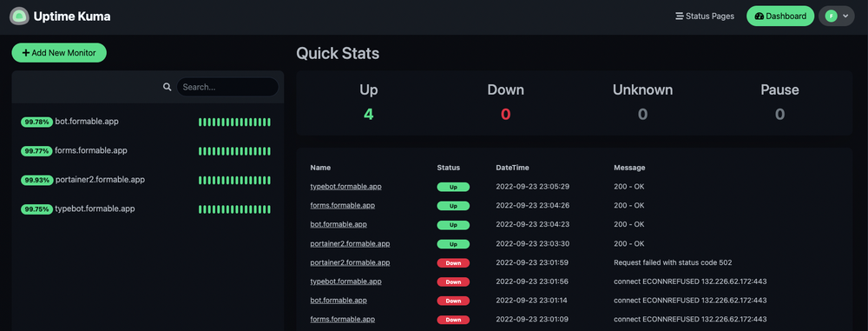Click Down badge in 23:01:14 row
The image size is (868, 331).
tap(453, 301)
